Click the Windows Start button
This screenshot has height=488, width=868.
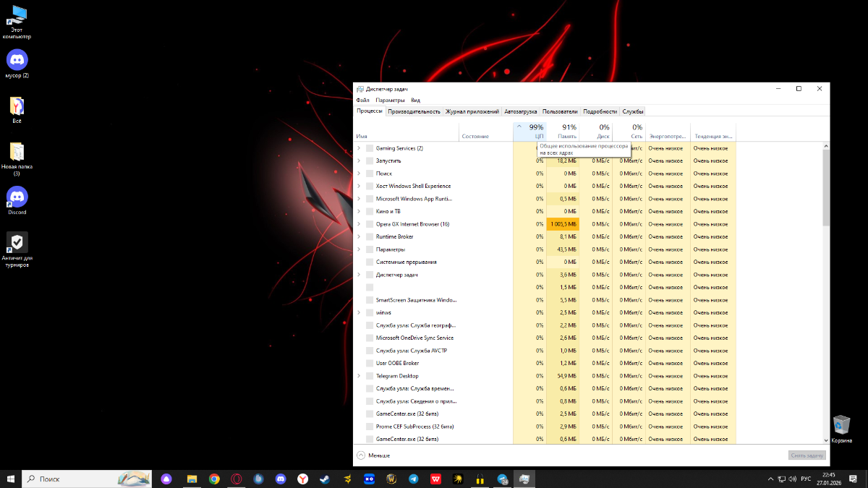pyautogui.click(x=11, y=479)
